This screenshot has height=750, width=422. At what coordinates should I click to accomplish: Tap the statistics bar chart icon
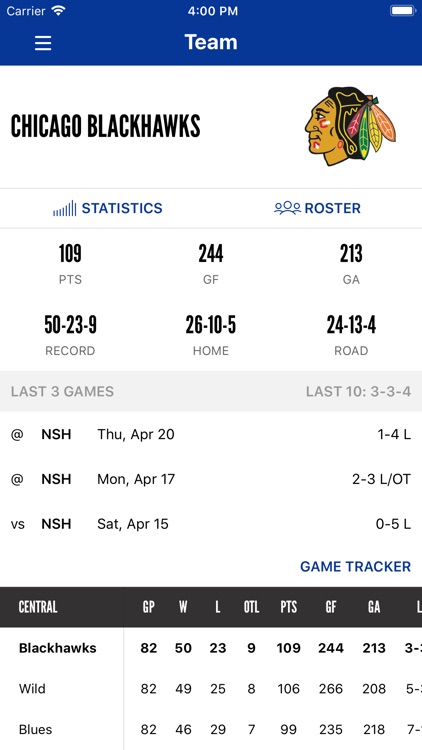pos(65,208)
